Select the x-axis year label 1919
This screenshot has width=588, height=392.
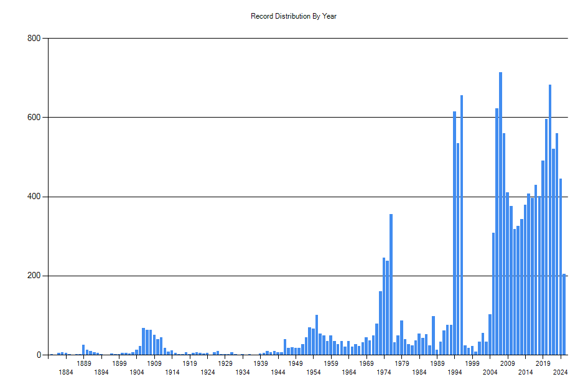coord(190,363)
